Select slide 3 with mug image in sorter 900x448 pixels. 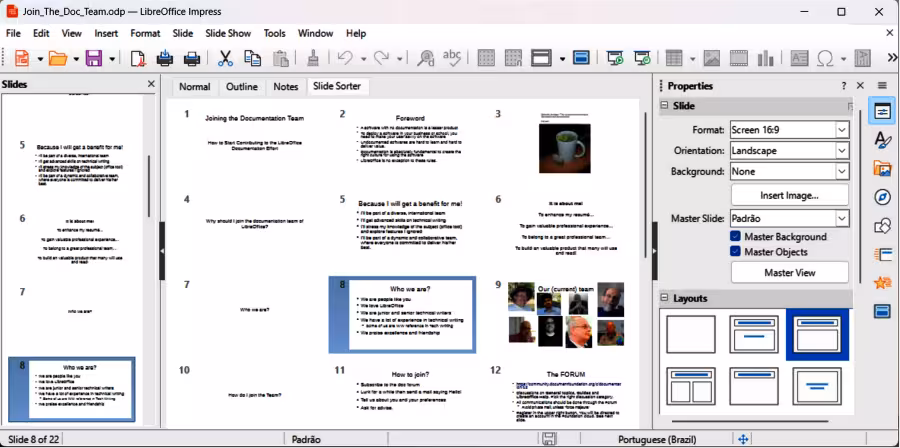click(x=564, y=142)
